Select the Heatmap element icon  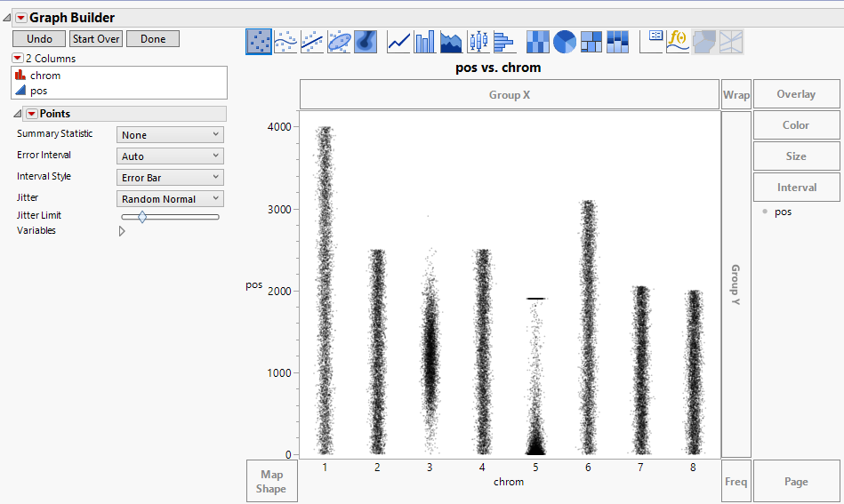(x=538, y=41)
